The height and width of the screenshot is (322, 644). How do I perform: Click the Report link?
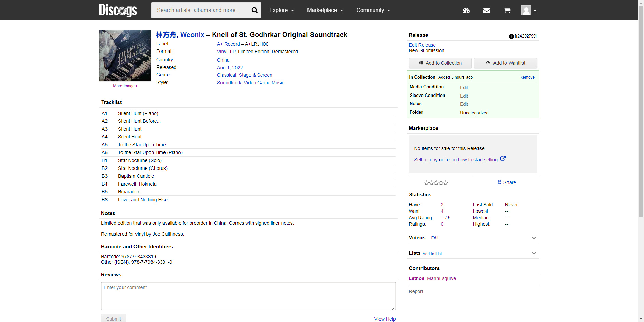pyautogui.click(x=416, y=291)
